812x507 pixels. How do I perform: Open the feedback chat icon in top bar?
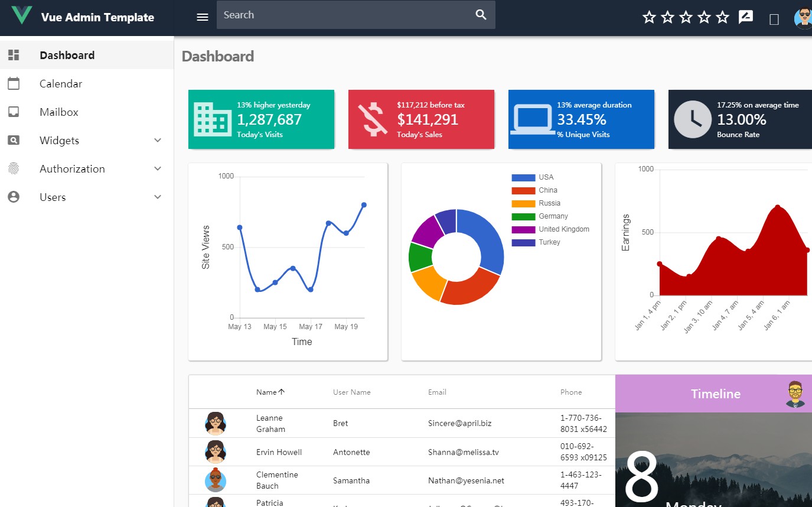point(746,17)
